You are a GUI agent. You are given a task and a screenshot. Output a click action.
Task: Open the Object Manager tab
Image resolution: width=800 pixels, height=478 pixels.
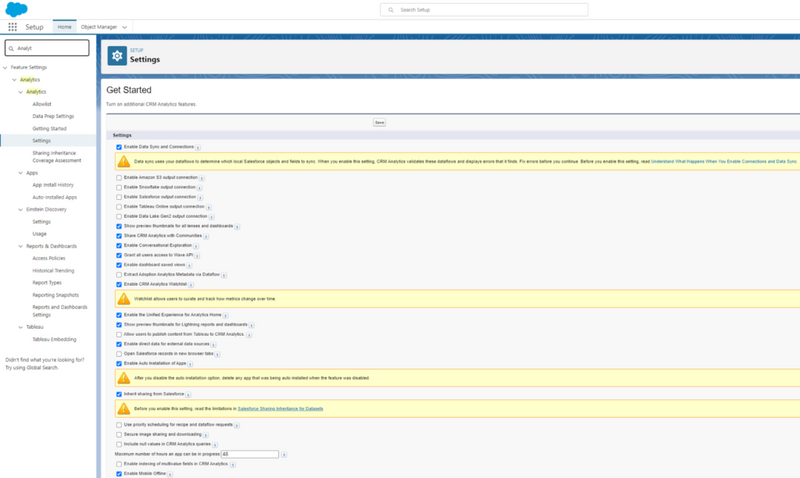(x=99, y=27)
